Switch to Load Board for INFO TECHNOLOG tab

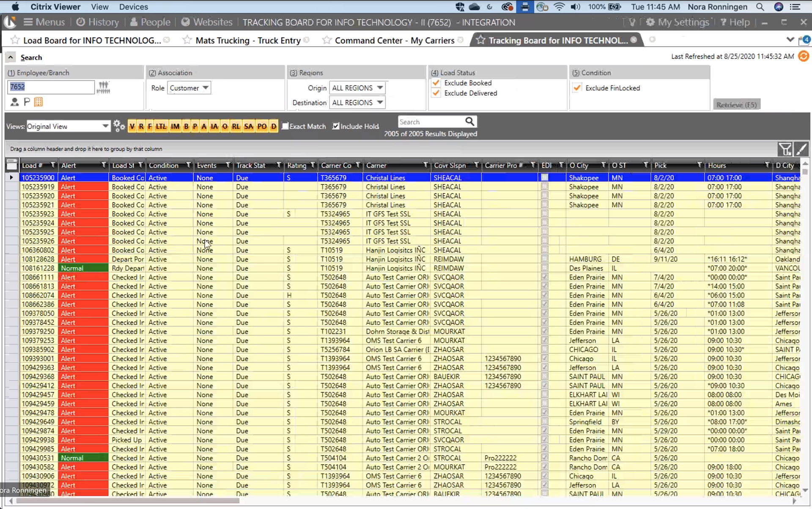click(92, 40)
